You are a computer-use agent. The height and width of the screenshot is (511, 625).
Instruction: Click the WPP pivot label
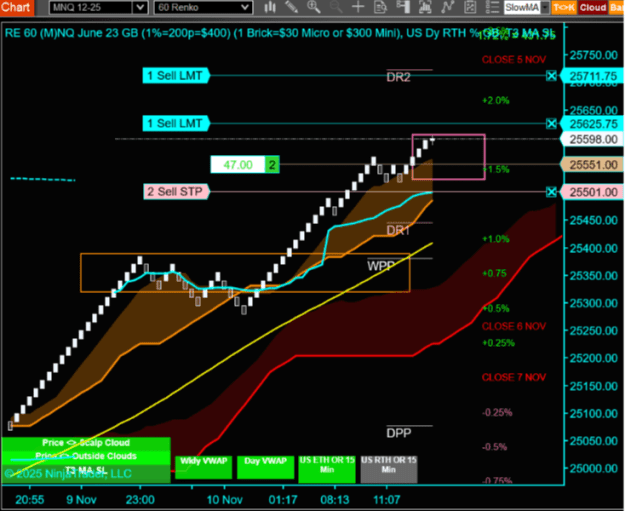point(381,266)
